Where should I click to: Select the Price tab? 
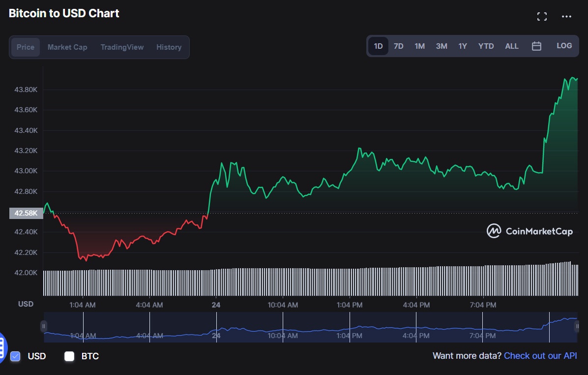pyautogui.click(x=26, y=47)
